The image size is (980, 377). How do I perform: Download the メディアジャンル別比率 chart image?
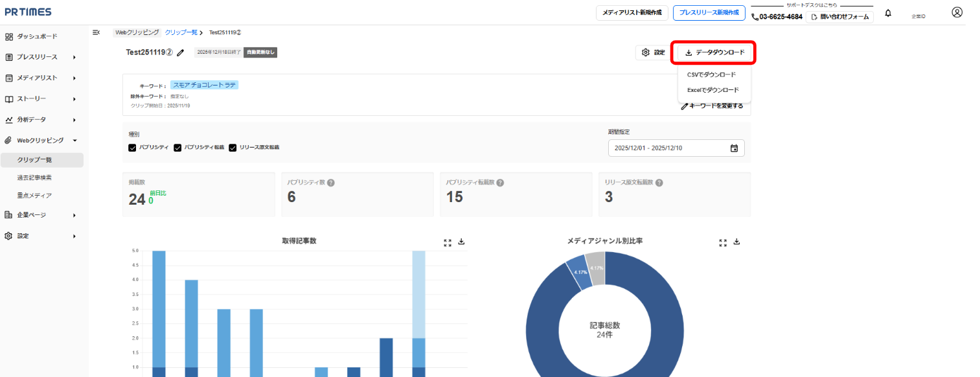click(736, 242)
